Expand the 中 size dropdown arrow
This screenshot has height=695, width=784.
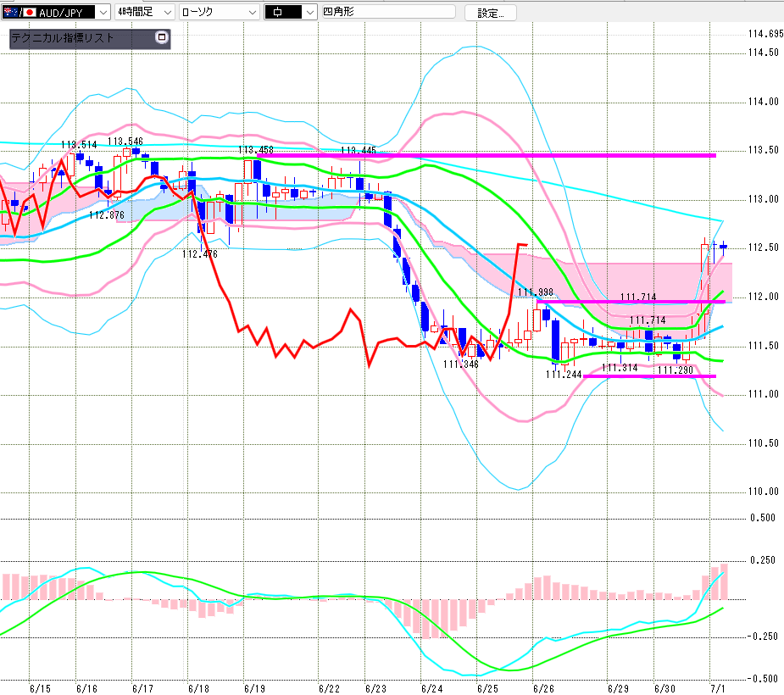pos(310,13)
